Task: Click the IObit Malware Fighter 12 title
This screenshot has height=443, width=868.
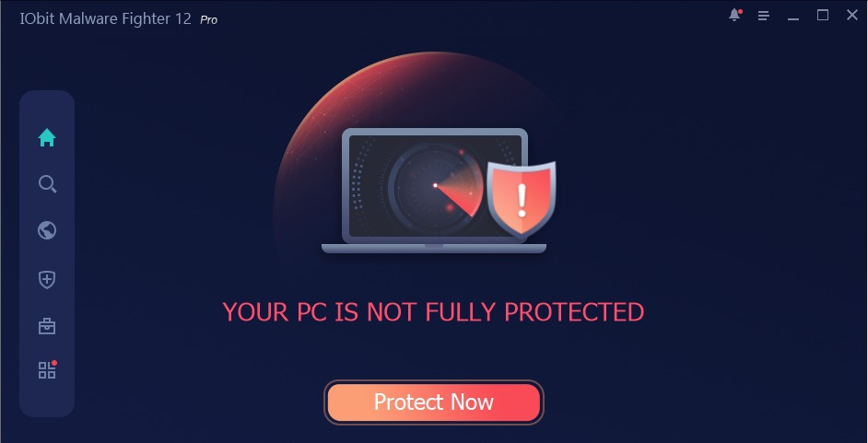Action: (x=106, y=18)
